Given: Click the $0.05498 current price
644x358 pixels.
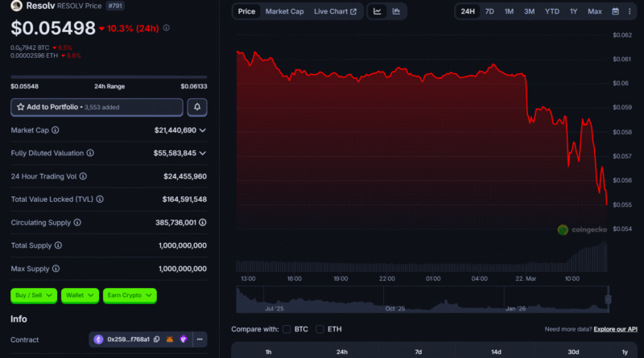Looking at the screenshot, I should (x=53, y=28).
